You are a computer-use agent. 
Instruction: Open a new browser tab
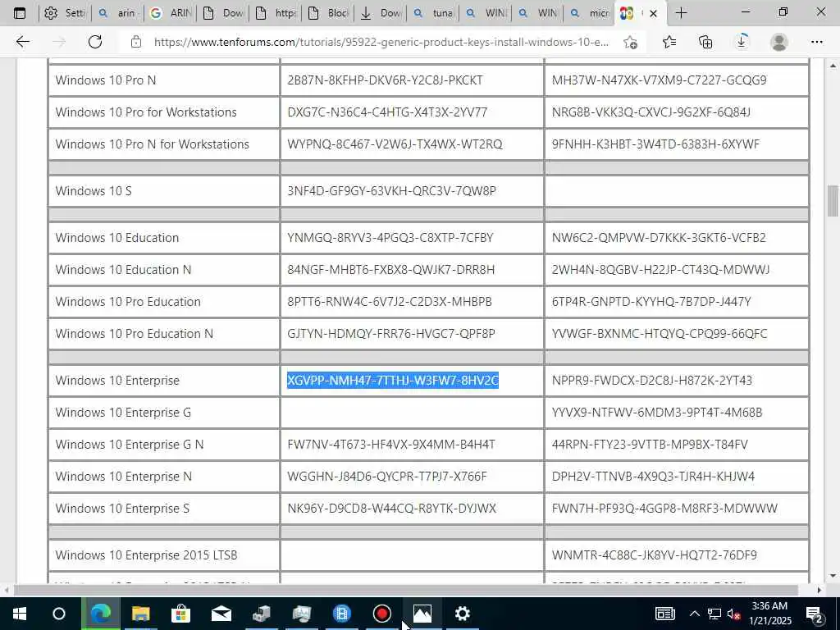pos(681,13)
